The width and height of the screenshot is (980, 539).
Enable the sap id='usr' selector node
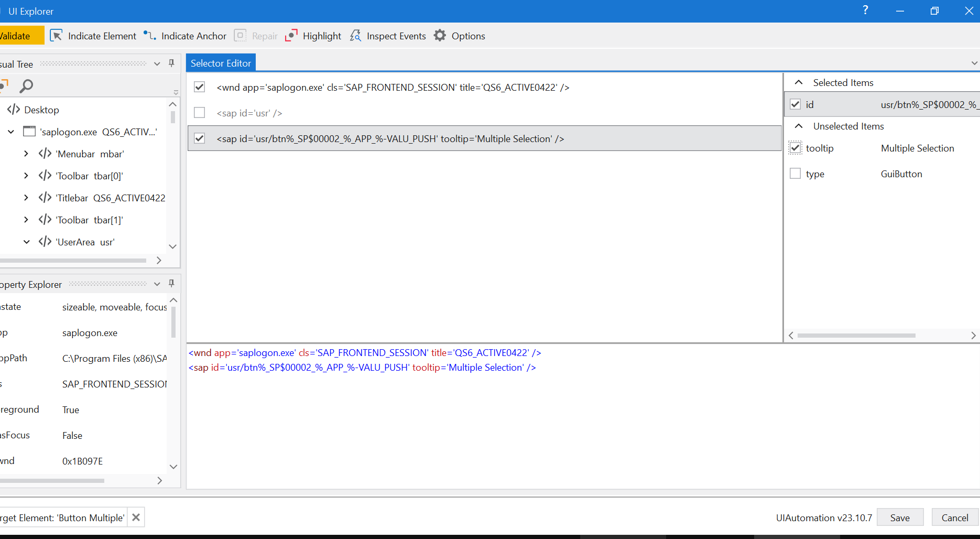click(x=199, y=112)
